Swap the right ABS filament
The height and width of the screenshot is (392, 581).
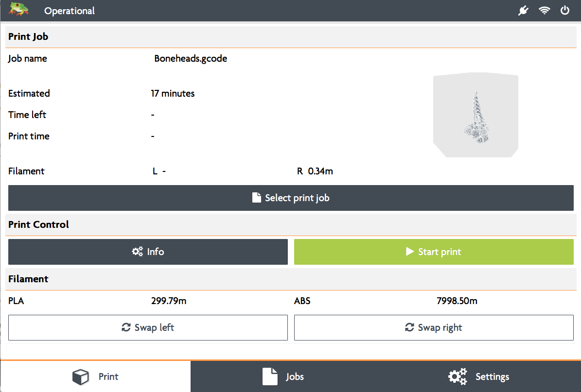pos(434,327)
